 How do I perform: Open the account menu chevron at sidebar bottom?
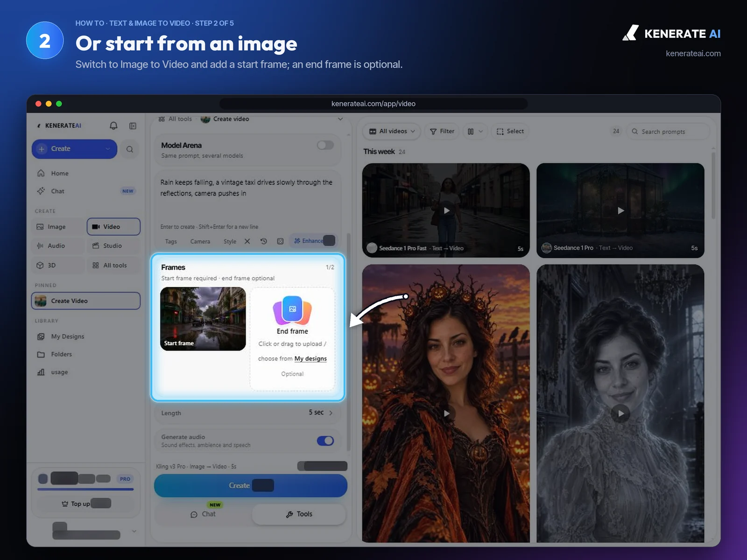click(x=134, y=531)
